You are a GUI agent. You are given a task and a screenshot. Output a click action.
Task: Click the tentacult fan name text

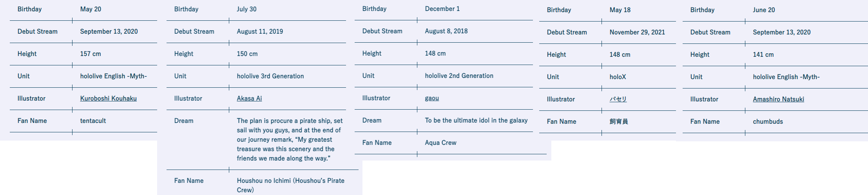tap(93, 121)
